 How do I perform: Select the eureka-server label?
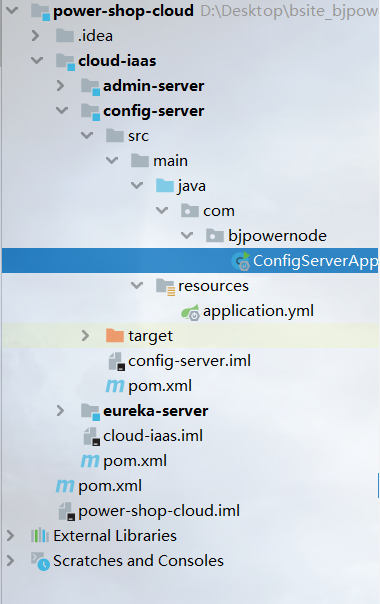(156, 411)
